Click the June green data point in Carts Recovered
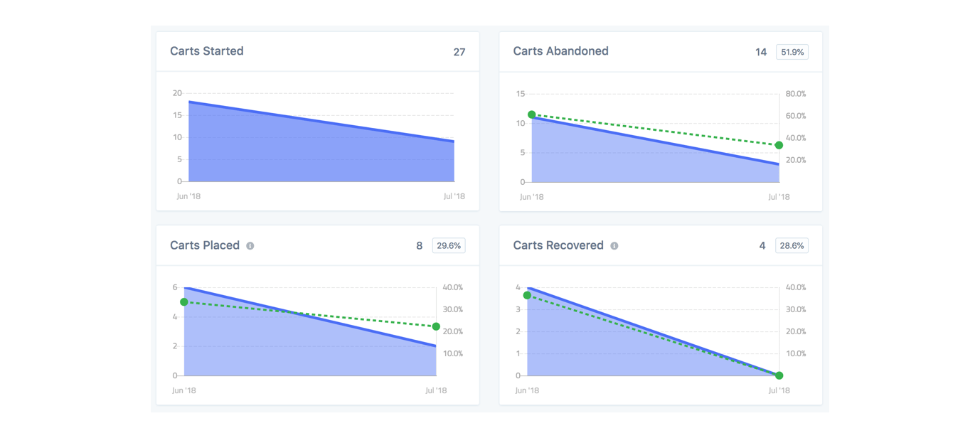 click(x=527, y=295)
